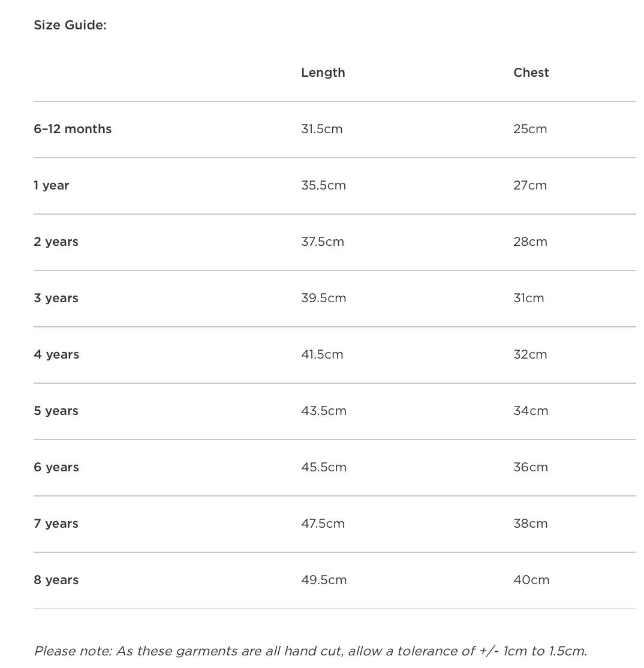
Task: Click the 5 years row label
Action: pyautogui.click(x=56, y=411)
